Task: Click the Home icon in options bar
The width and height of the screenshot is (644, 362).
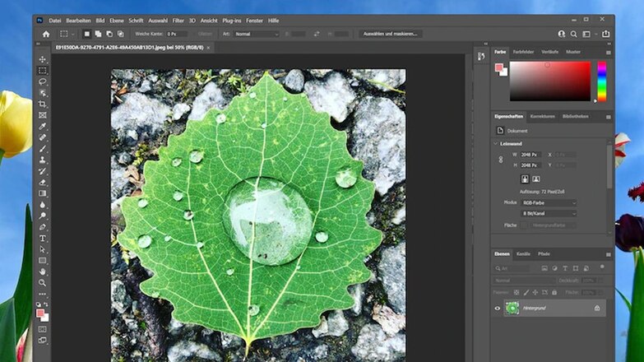Action: pos(46,34)
